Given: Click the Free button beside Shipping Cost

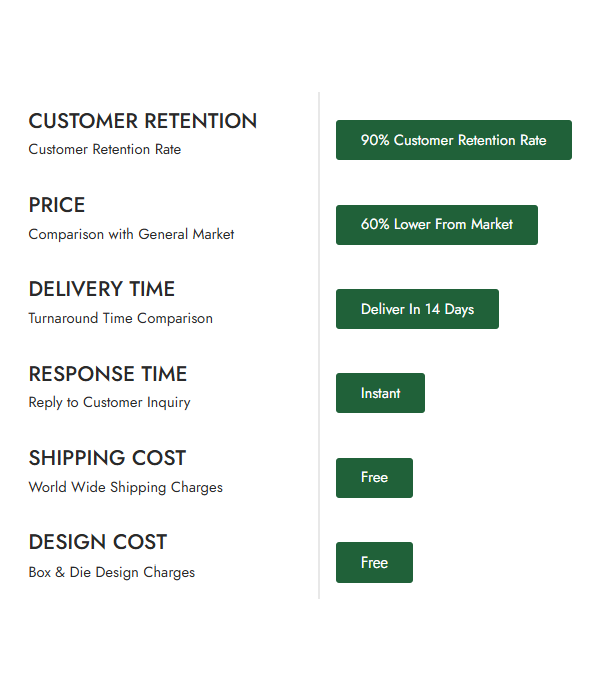Looking at the screenshot, I should pos(374,478).
